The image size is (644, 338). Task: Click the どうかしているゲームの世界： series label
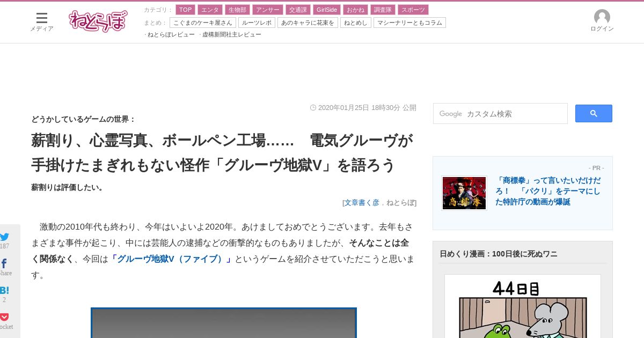point(84,119)
